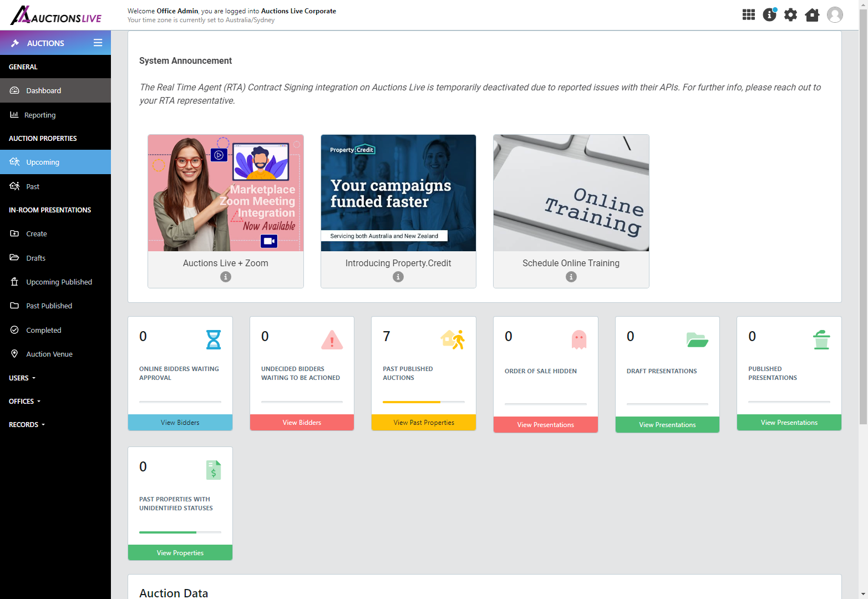Select Upcoming auction properties
The height and width of the screenshot is (599, 868).
pyautogui.click(x=55, y=162)
